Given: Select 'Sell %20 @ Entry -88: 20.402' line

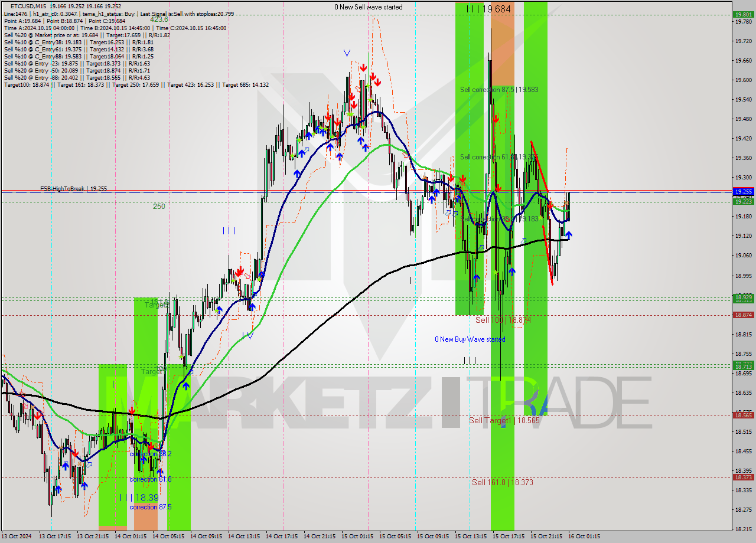Looking at the screenshot, I should [x=77, y=78].
